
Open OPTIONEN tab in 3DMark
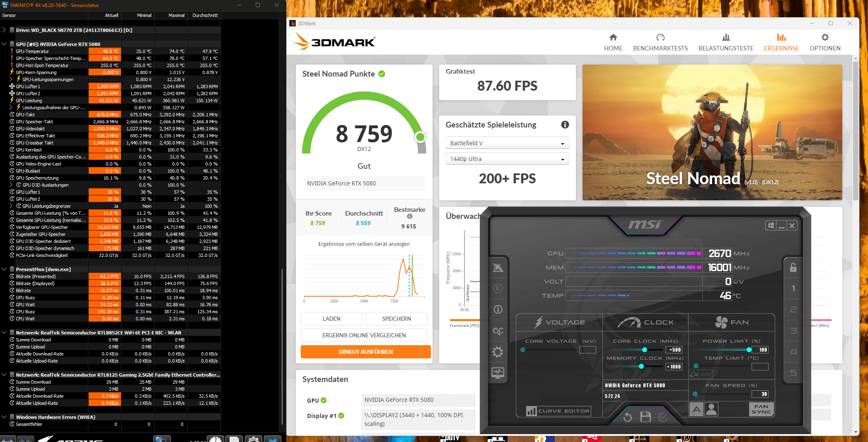click(825, 43)
